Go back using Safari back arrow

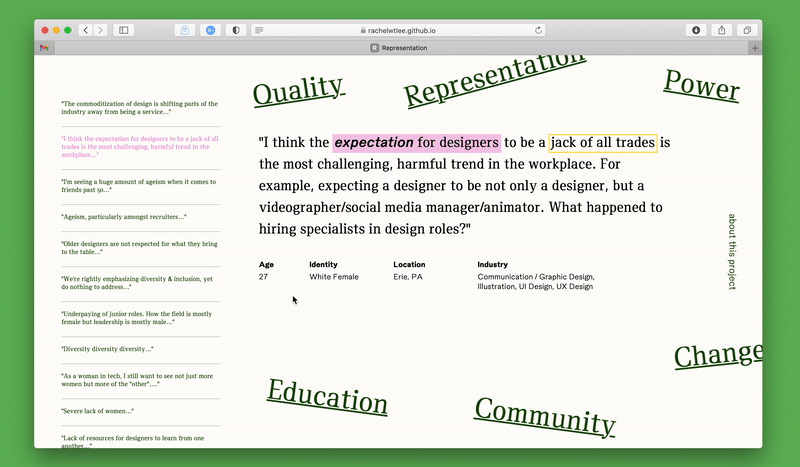86,30
